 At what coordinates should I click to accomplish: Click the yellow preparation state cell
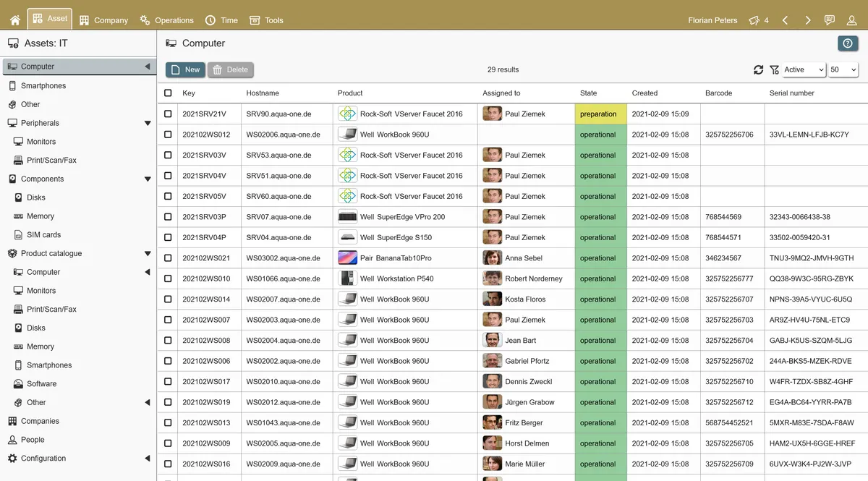(x=600, y=114)
